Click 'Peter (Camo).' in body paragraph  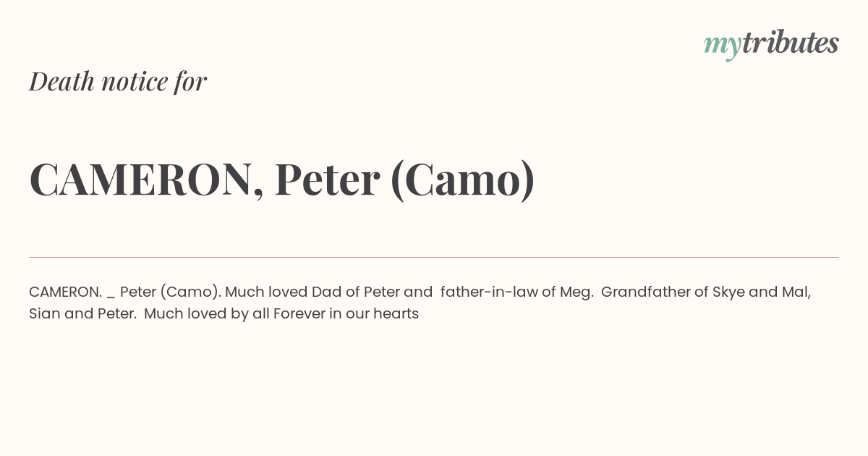pos(171,292)
